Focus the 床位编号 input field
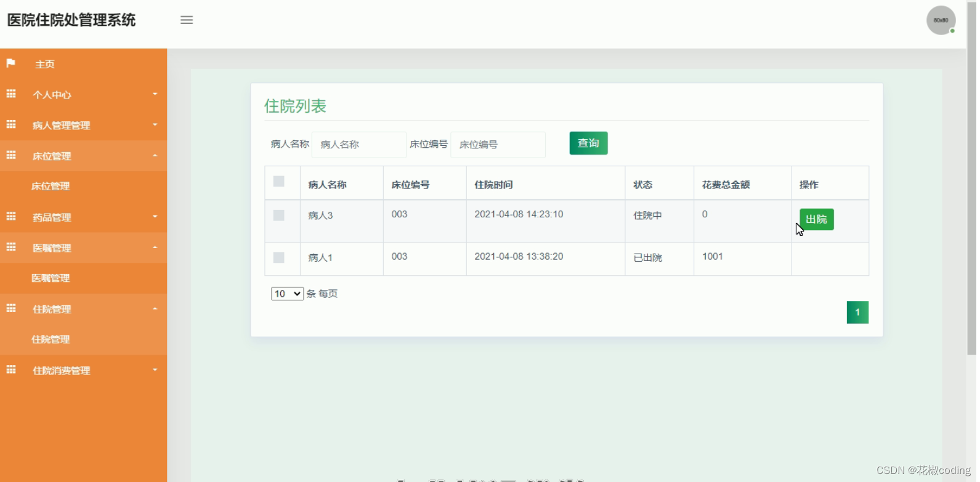 pos(498,145)
